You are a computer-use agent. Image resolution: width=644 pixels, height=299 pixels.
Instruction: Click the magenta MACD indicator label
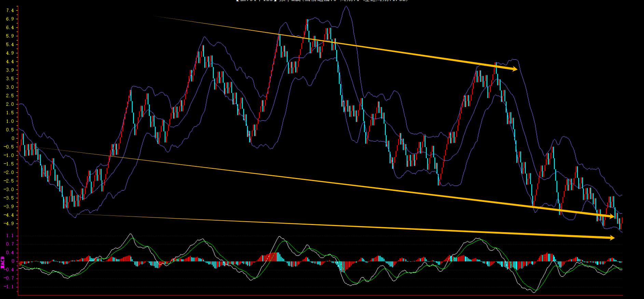pyautogui.click(x=3, y=262)
